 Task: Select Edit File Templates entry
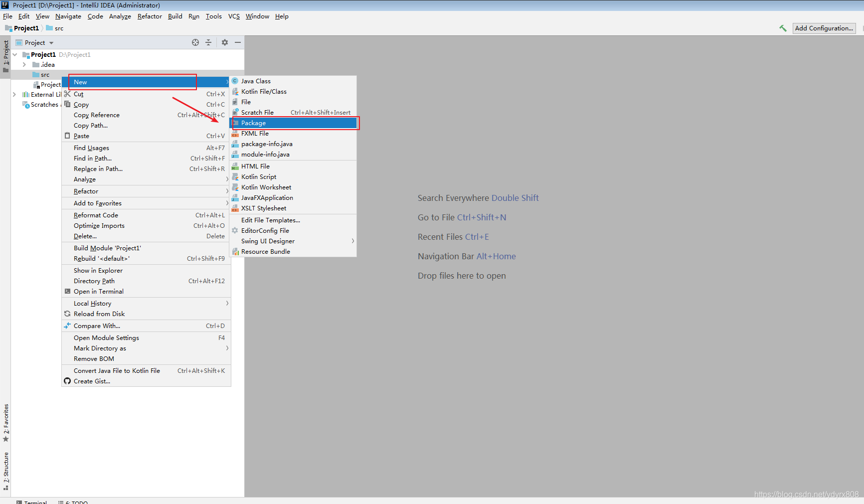click(293, 220)
